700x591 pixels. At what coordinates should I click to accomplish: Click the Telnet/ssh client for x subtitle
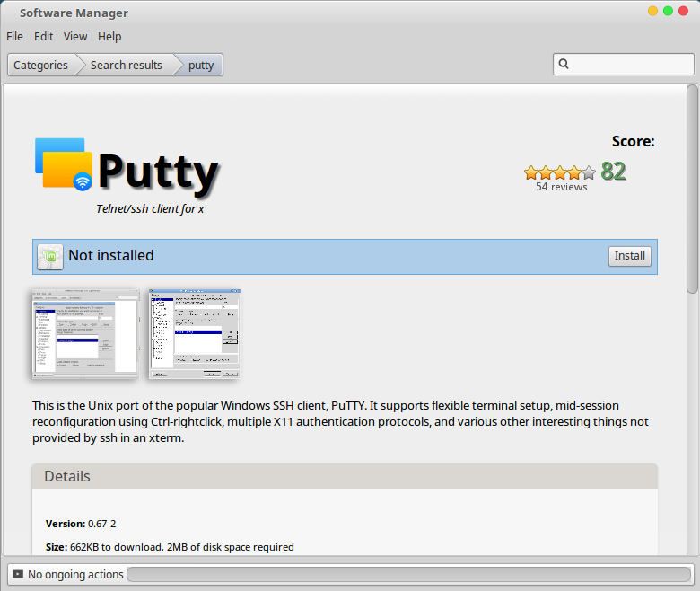tap(150, 209)
